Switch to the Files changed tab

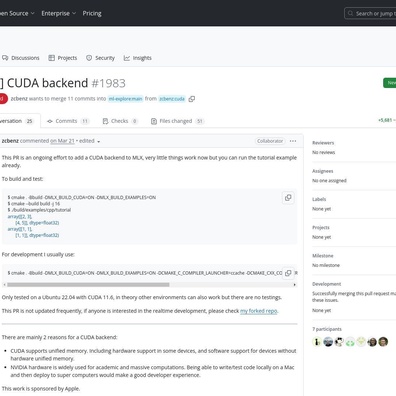pos(177,121)
